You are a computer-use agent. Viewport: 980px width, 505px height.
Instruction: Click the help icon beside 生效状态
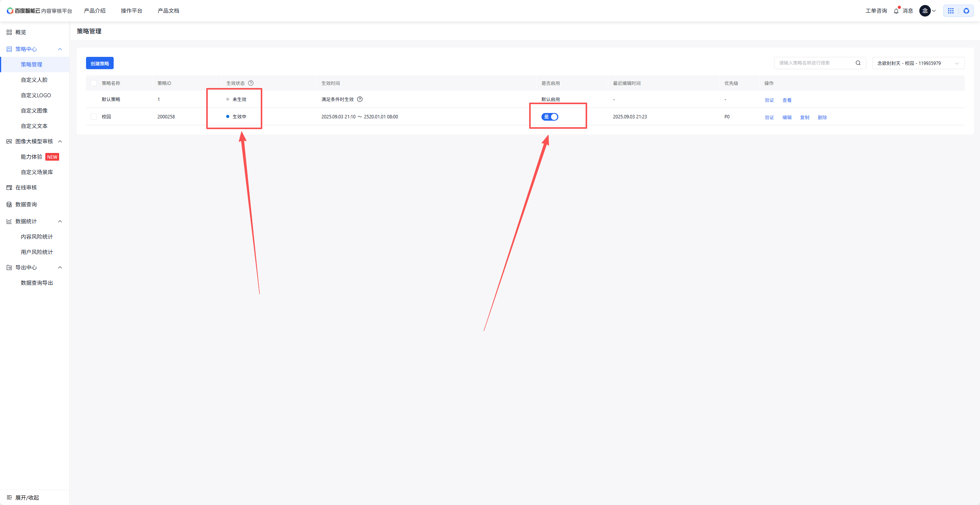(x=251, y=83)
